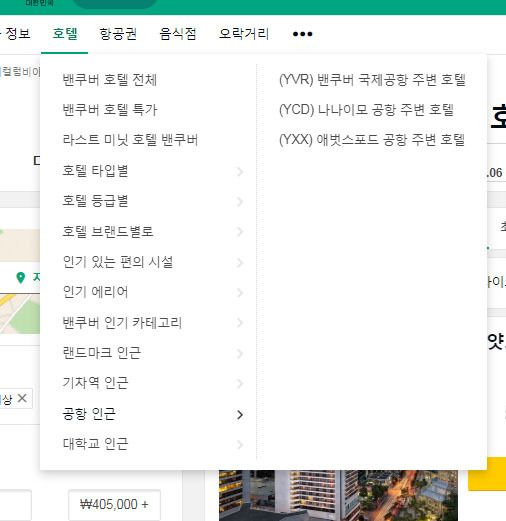Open the 음식점 tab
Viewport: 506px width, 521px height.
point(178,34)
